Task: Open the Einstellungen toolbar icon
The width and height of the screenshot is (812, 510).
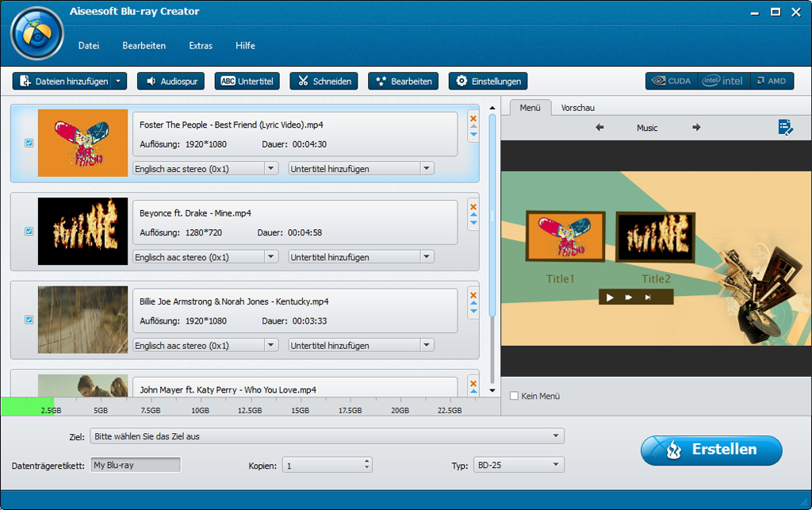Action: click(x=488, y=80)
